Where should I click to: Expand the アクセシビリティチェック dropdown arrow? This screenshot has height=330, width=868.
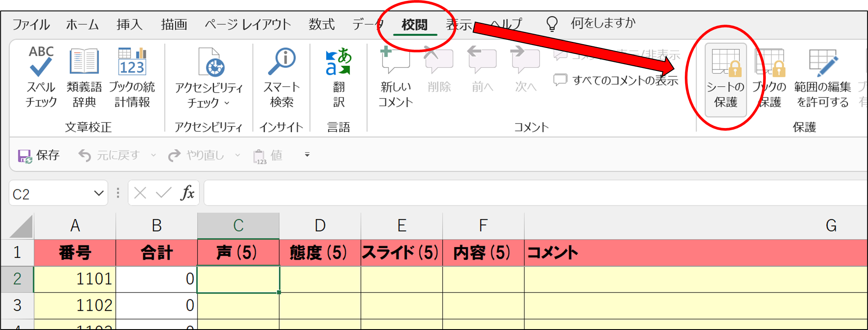(x=227, y=103)
